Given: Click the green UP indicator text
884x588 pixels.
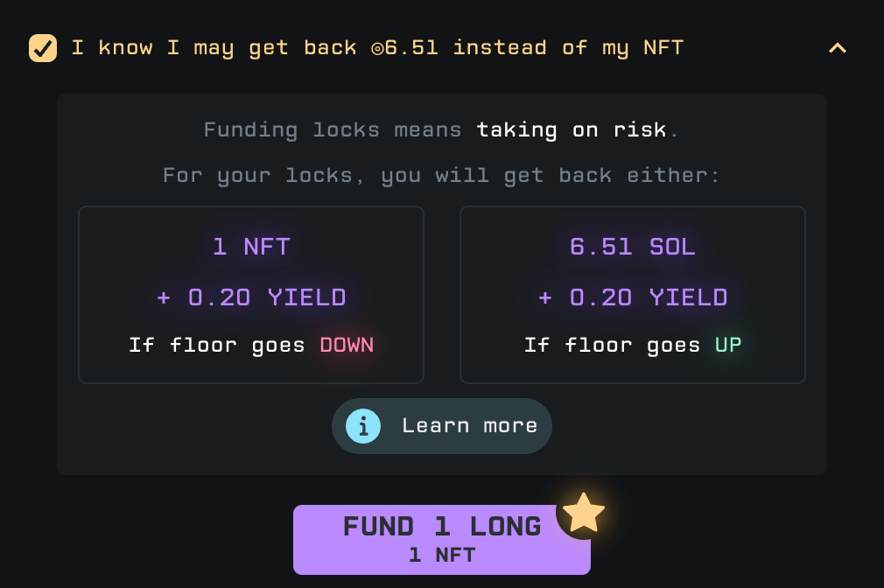Looking at the screenshot, I should point(728,345).
